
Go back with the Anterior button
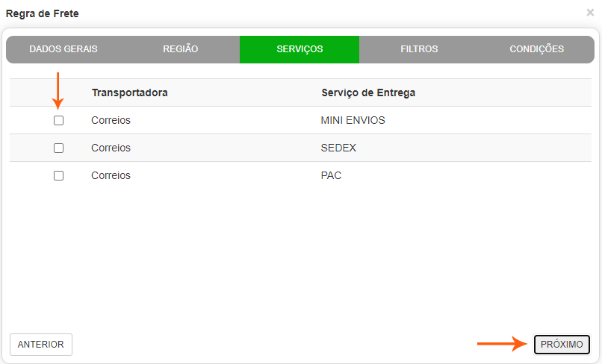[x=41, y=345]
